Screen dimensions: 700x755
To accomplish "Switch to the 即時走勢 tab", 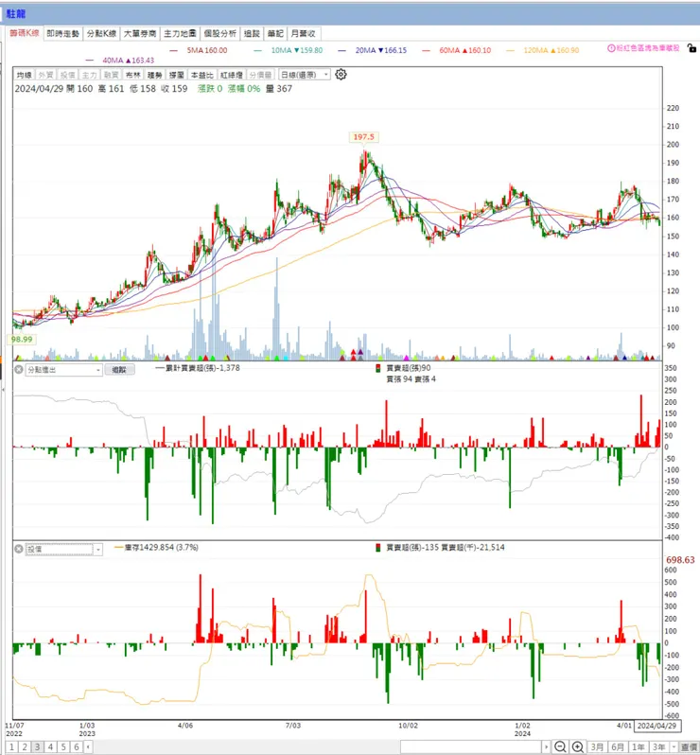I will pyautogui.click(x=63, y=33).
